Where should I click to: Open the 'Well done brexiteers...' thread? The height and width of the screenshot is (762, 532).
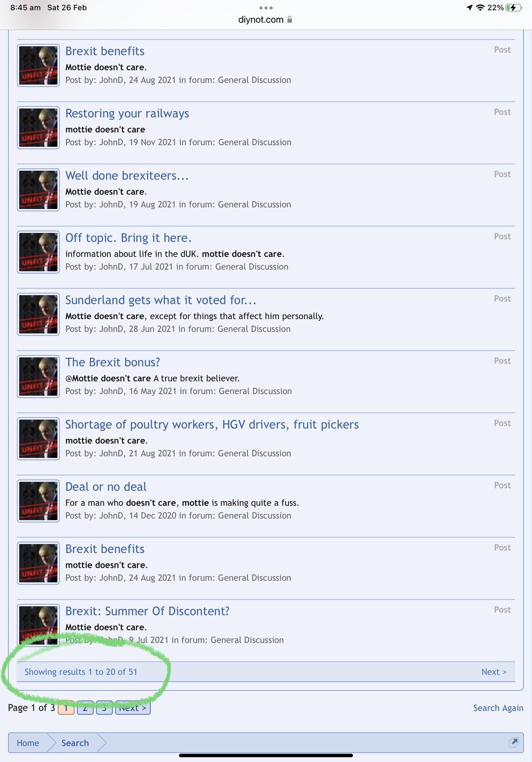point(127,176)
